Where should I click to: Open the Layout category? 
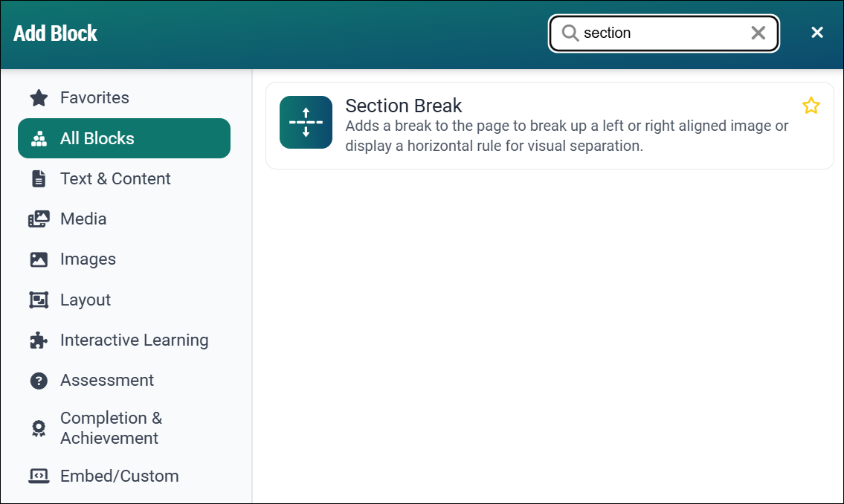(88, 300)
